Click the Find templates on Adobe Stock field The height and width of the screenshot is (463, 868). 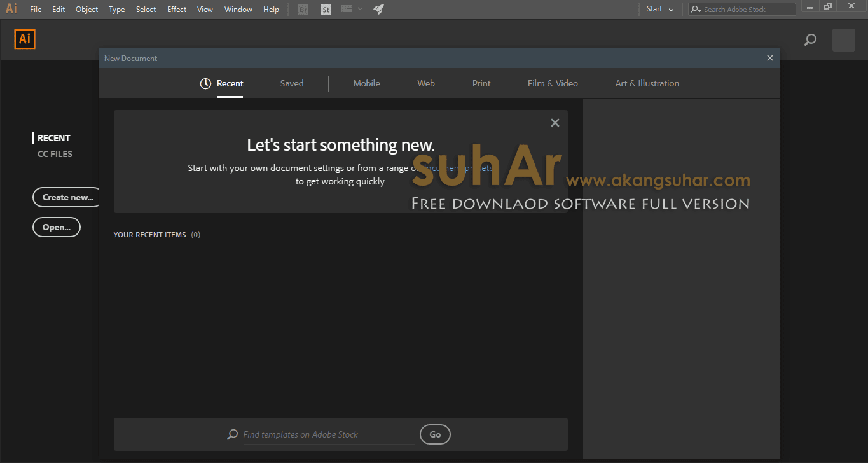pos(328,434)
